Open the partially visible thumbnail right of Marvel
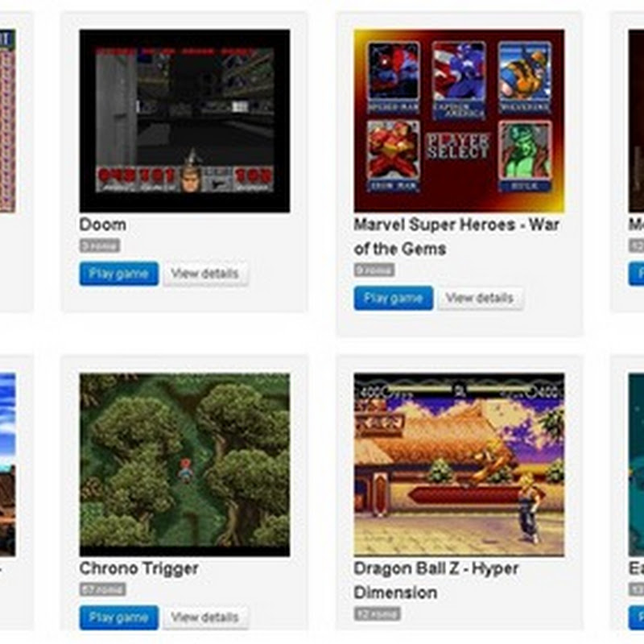 [x=636, y=121]
